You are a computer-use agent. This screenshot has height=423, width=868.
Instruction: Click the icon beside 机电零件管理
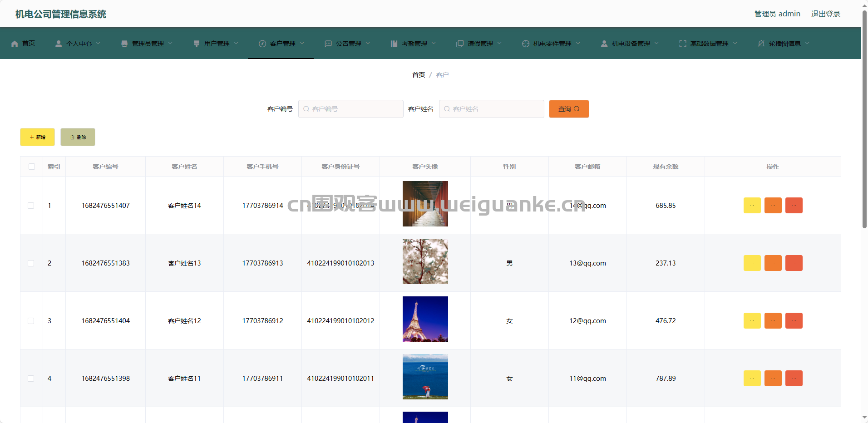click(526, 44)
